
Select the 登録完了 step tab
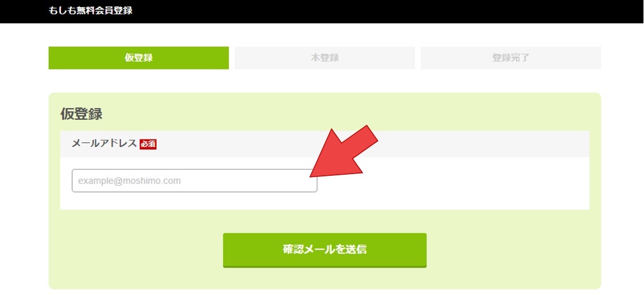511,58
